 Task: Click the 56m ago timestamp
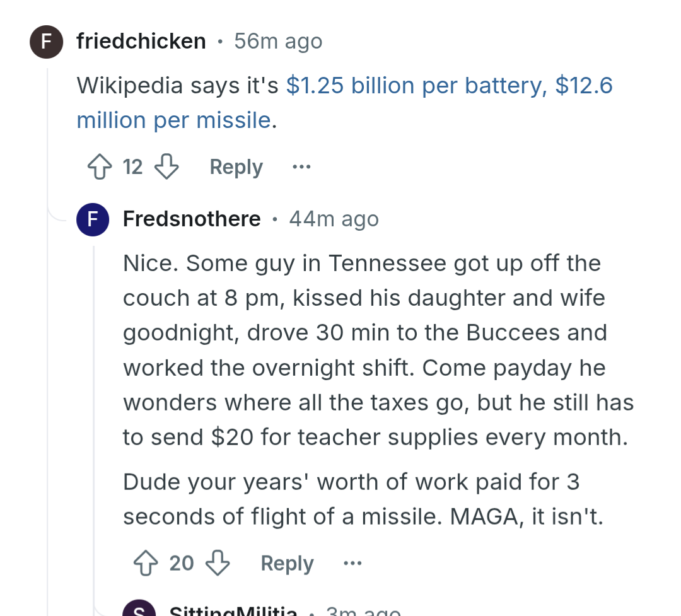[x=279, y=42]
